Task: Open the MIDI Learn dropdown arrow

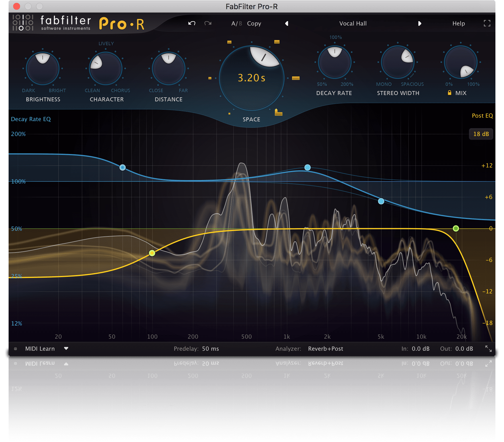Action: point(66,349)
